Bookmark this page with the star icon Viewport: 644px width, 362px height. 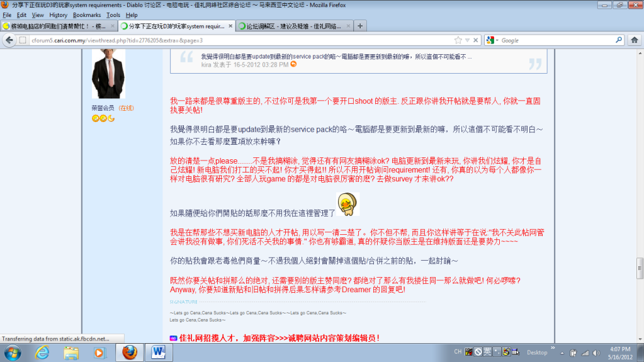coord(458,40)
